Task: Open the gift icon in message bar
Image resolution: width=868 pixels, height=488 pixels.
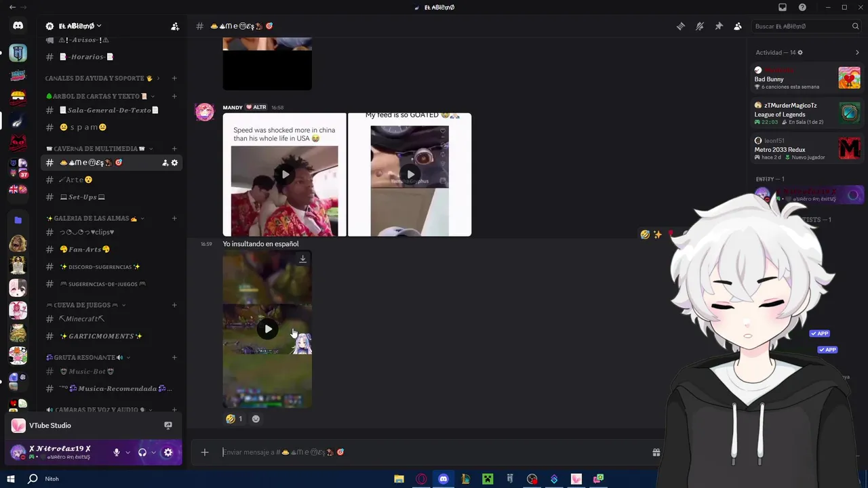Action: point(656,452)
